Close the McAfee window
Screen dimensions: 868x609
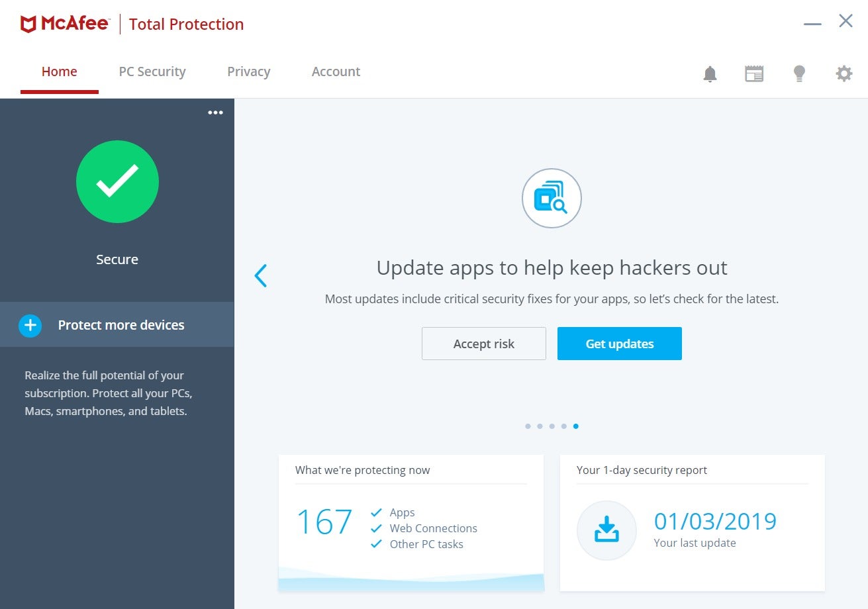(x=845, y=21)
